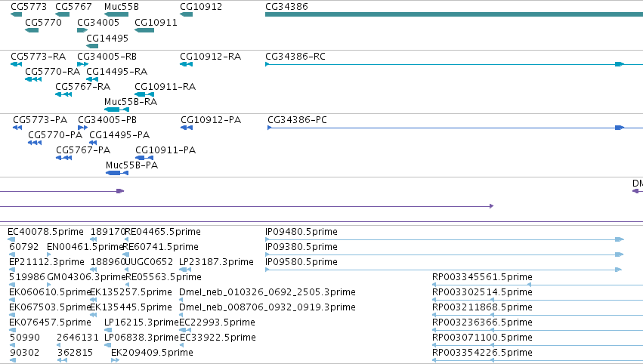Image resolution: width=643 pixels, height=364 pixels.
Task: Select the EC40078.5prime EST arrow
Action: (x=11, y=239)
